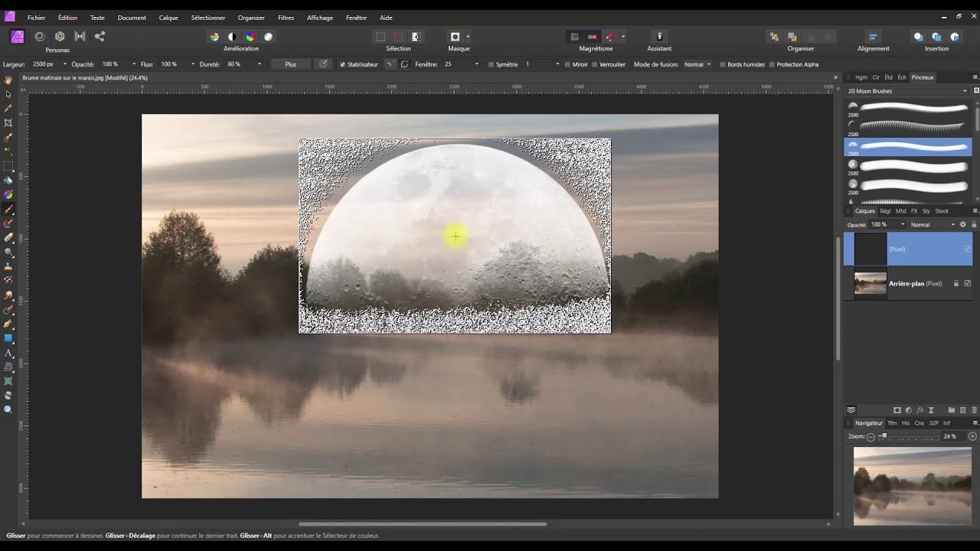Switch to the Calques tab
This screenshot has width=980, height=551.
[x=864, y=211]
